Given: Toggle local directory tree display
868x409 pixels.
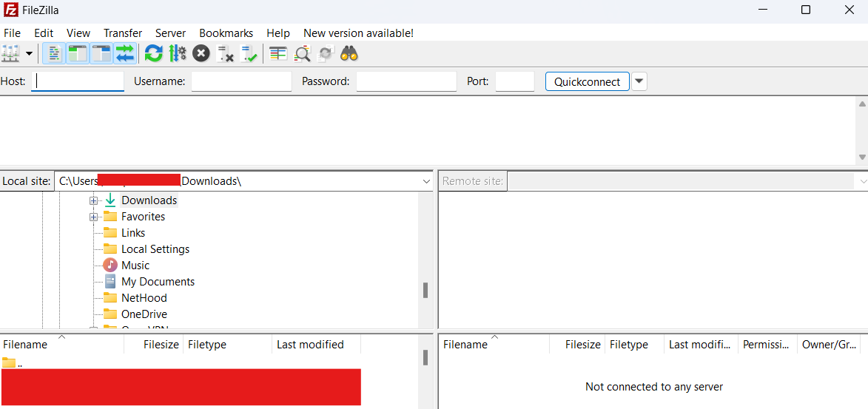Looking at the screenshot, I should coord(78,54).
